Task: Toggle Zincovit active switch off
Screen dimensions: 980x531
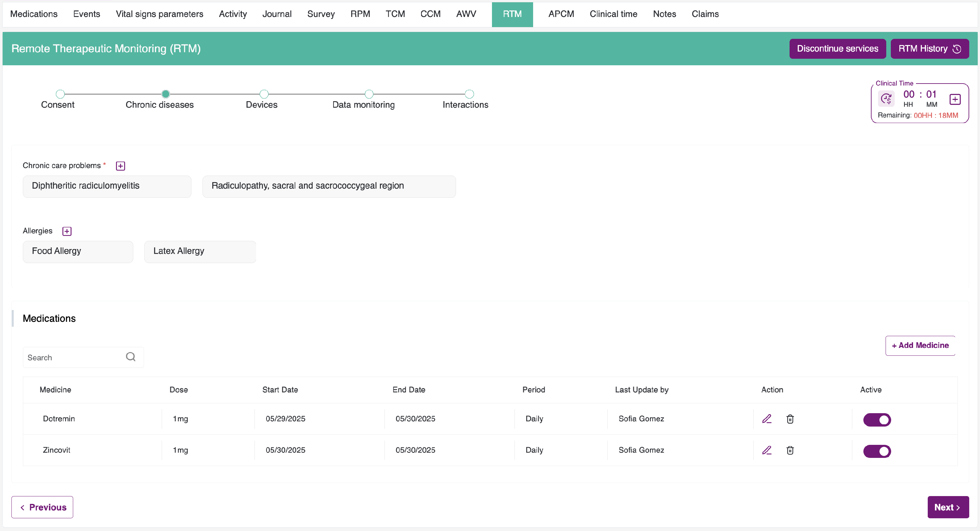Action: (876, 451)
